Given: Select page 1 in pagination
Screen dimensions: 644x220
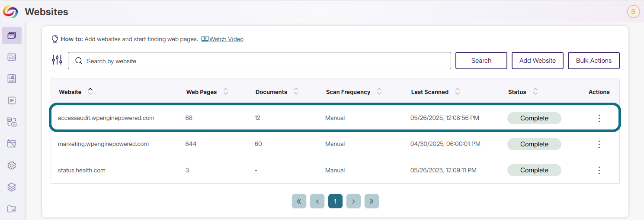Looking at the screenshot, I should point(335,201).
